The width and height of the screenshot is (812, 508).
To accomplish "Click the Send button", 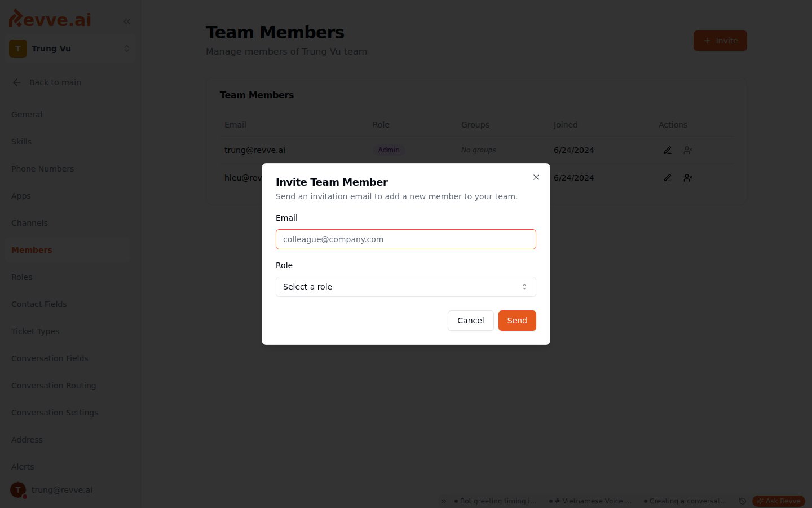I will (x=517, y=321).
